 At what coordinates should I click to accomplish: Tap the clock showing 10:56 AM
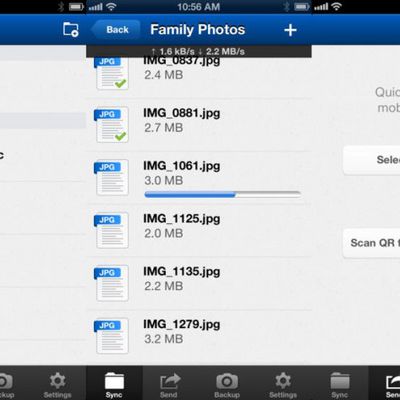coord(199,7)
